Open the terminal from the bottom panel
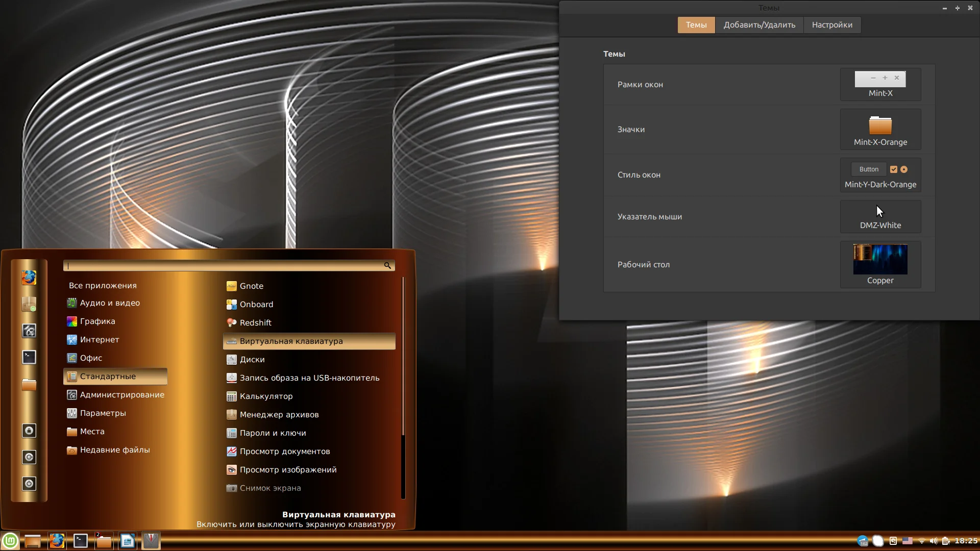Viewport: 980px width, 551px height. point(81,541)
